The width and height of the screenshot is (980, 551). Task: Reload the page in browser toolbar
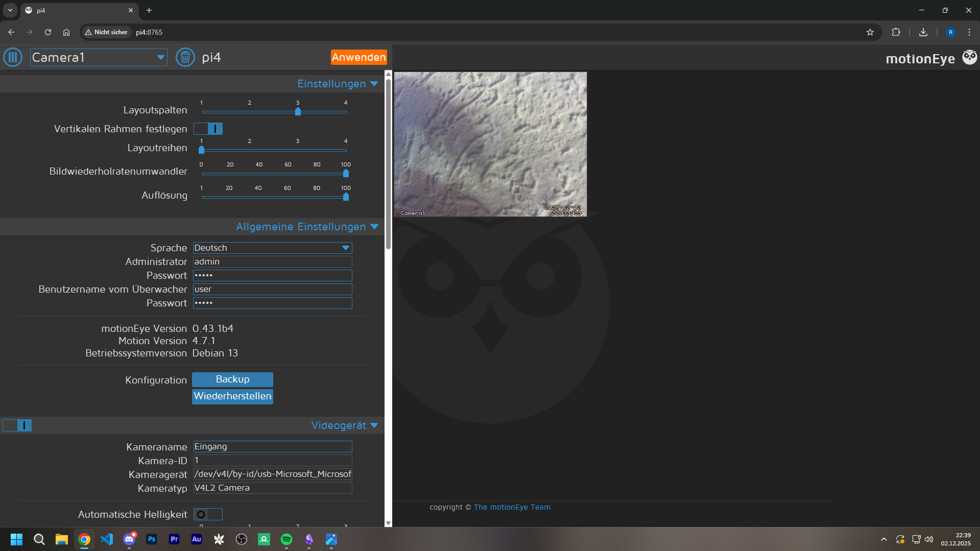48,32
